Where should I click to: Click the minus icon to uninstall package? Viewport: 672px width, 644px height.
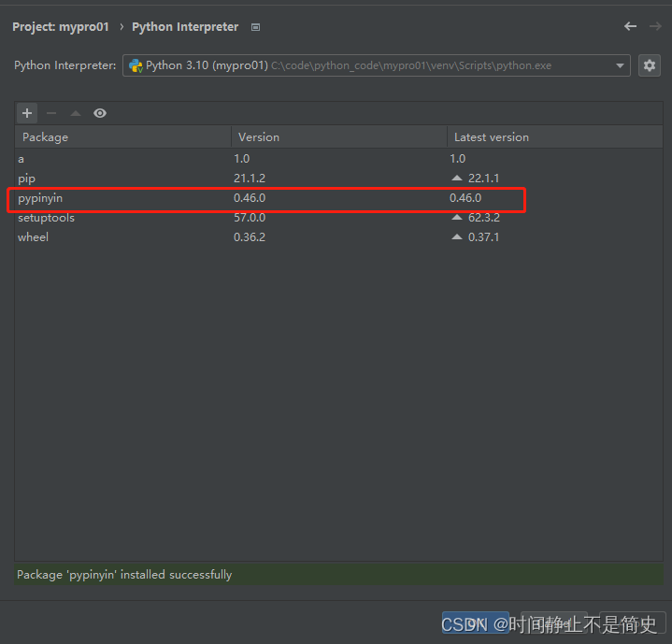coord(51,113)
